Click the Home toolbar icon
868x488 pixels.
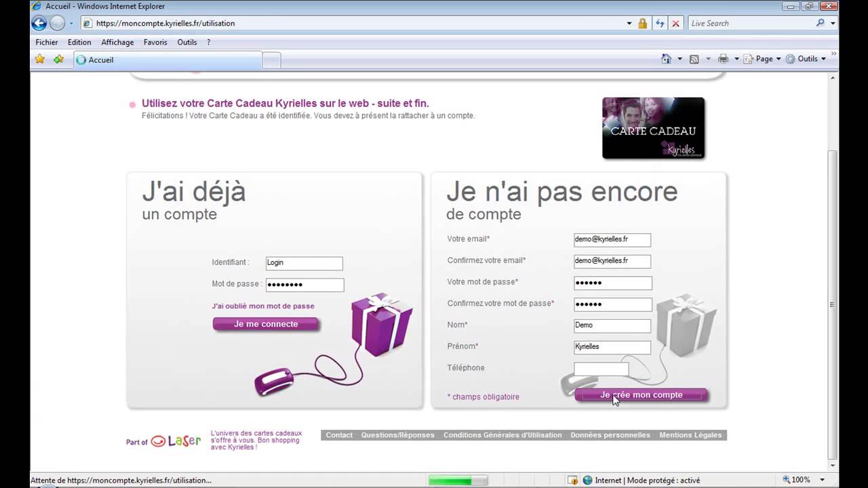tap(667, 59)
